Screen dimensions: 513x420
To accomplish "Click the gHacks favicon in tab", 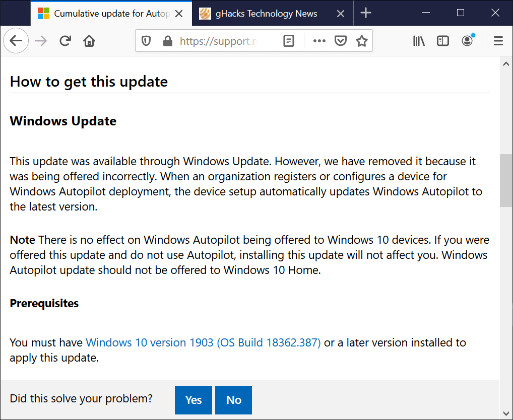I will pyautogui.click(x=205, y=14).
